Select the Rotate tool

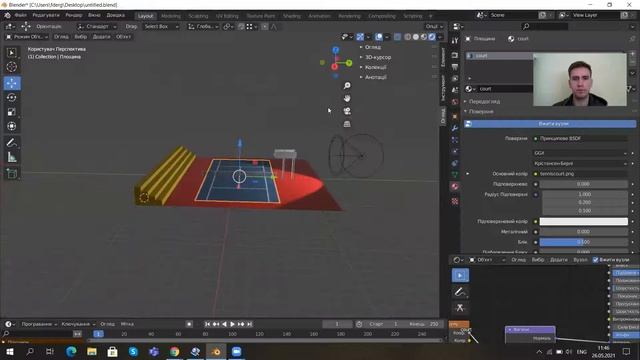[x=11, y=98]
